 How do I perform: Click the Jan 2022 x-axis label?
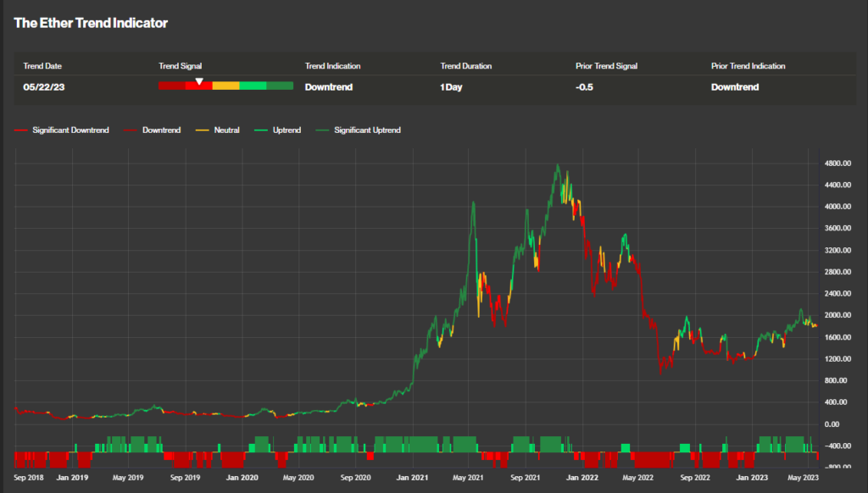click(x=582, y=478)
